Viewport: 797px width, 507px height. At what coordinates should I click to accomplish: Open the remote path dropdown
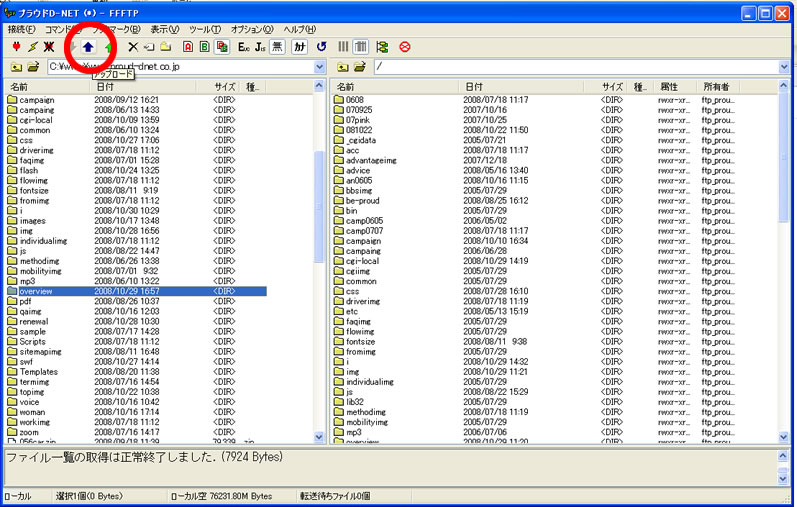[785, 67]
